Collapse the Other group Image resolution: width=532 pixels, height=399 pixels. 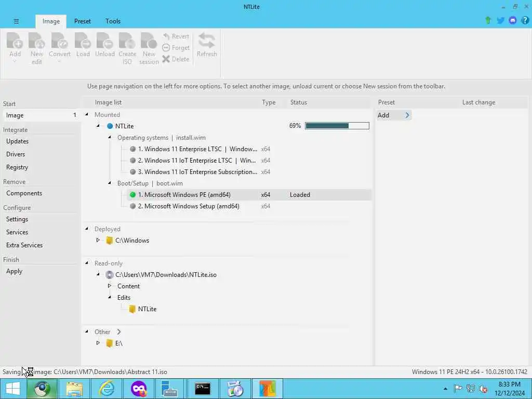tap(87, 331)
